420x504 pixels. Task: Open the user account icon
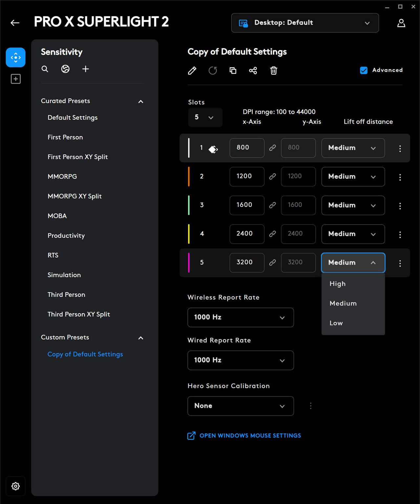pos(401,23)
